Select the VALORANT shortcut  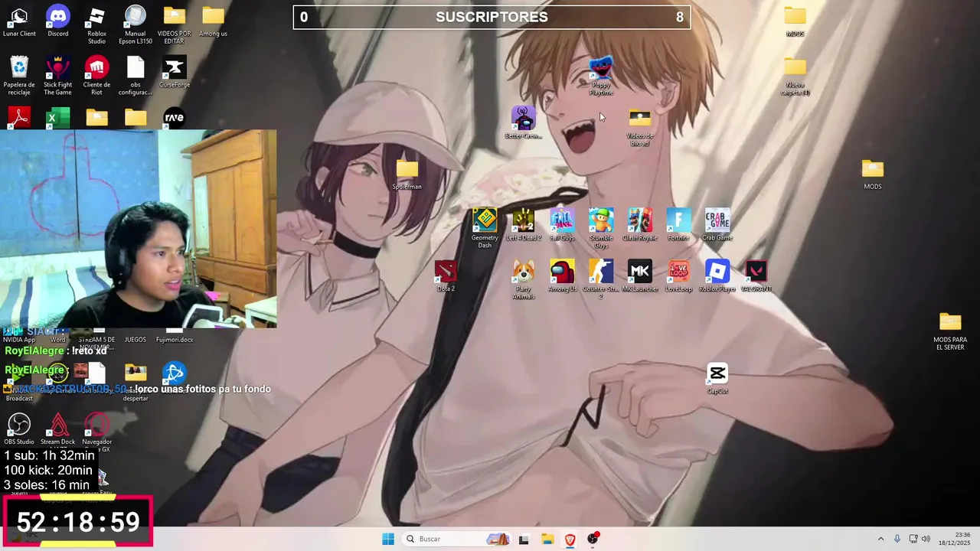756,275
